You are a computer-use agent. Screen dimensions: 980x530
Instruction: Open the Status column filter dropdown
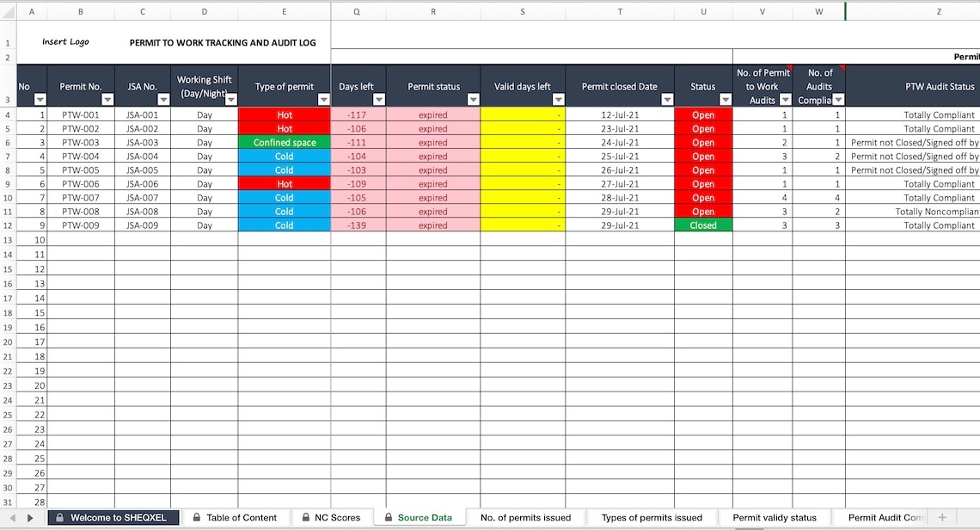(x=726, y=100)
